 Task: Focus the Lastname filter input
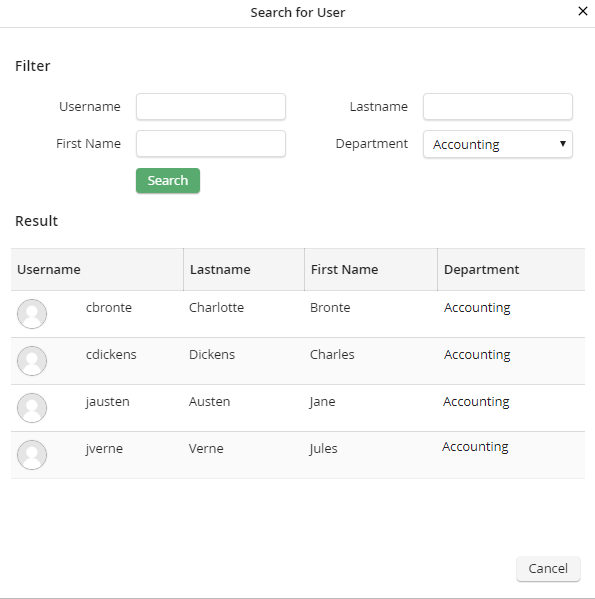498,107
